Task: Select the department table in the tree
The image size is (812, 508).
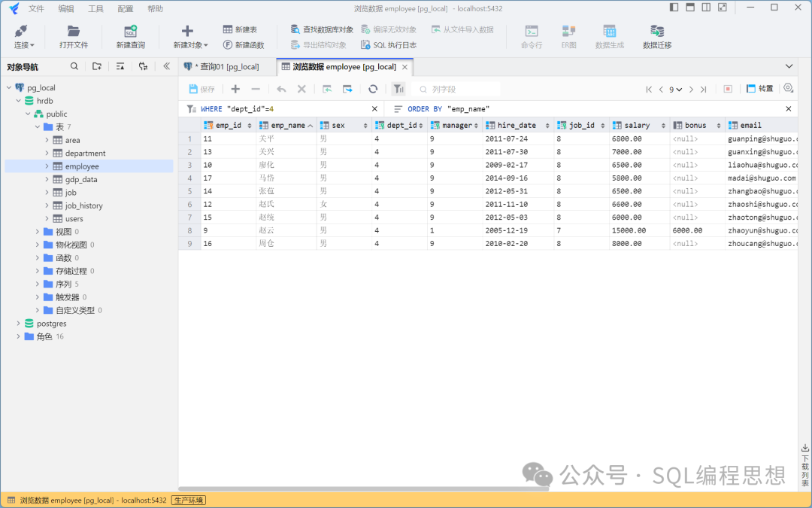Action: pyautogui.click(x=85, y=154)
